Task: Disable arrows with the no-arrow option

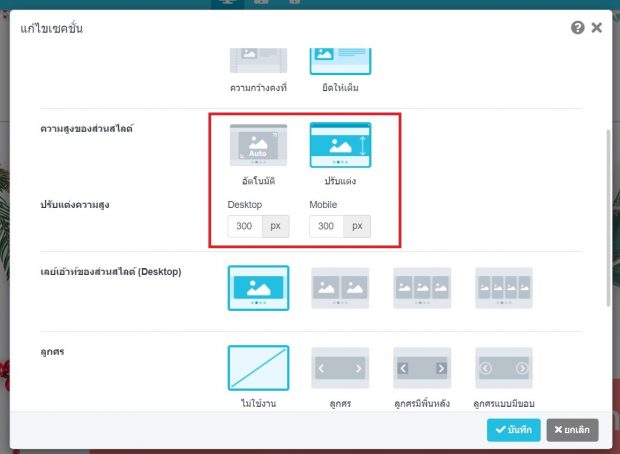Action: click(x=258, y=368)
